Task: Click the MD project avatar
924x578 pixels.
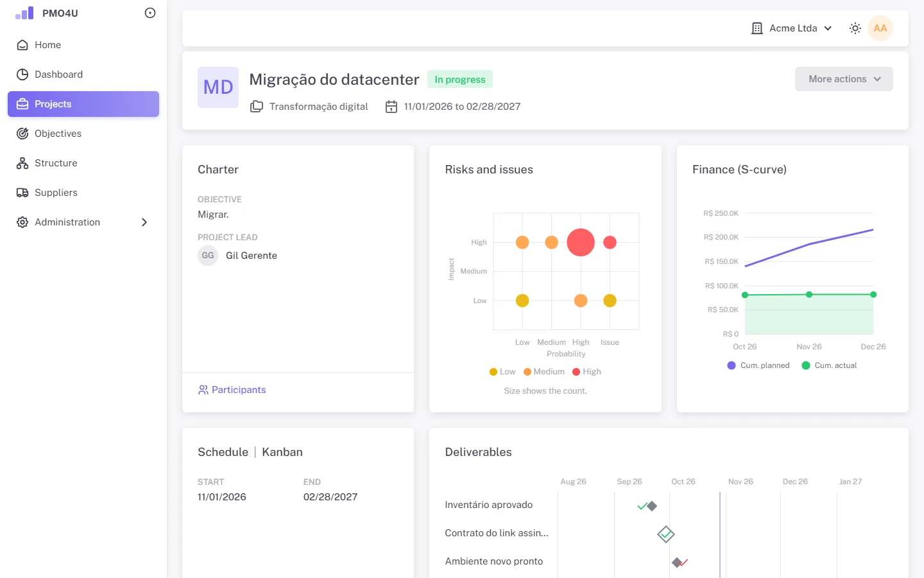Action: click(x=218, y=87)
